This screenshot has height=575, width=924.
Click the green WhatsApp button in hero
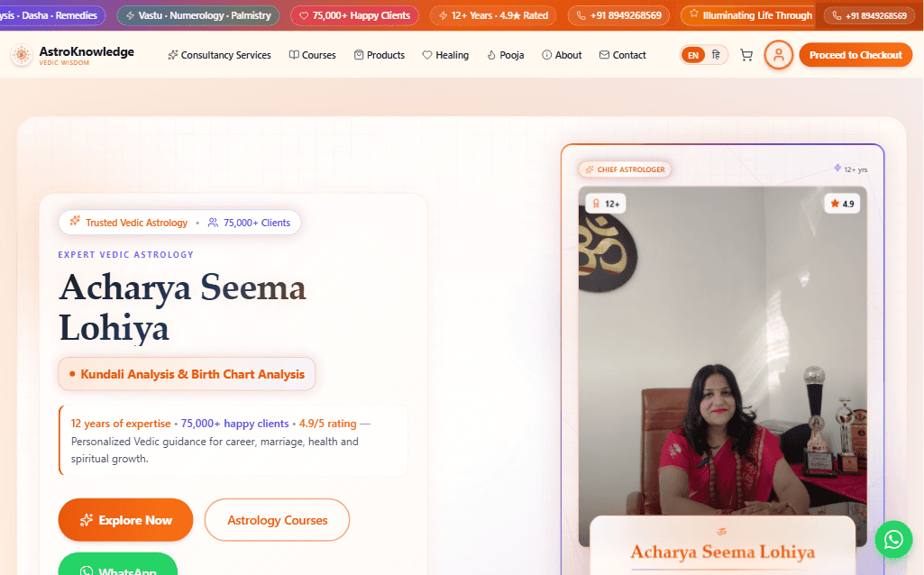tap(118, 564)
